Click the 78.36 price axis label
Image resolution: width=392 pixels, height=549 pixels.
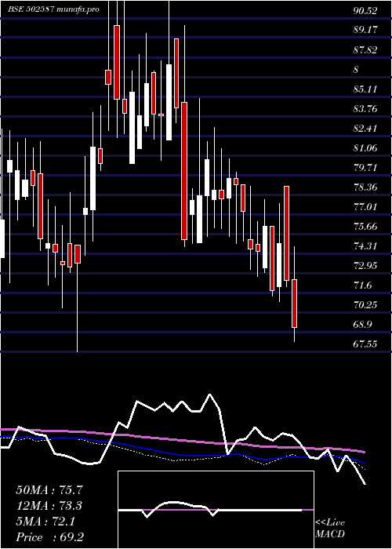(365, 187)
